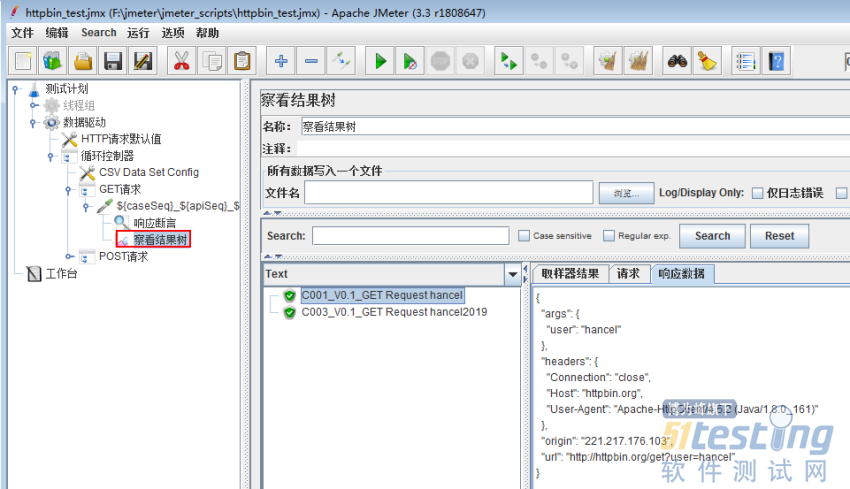850x489 pixels.
Task: Click the Save test plan disk icon
Action: [113, 61]
